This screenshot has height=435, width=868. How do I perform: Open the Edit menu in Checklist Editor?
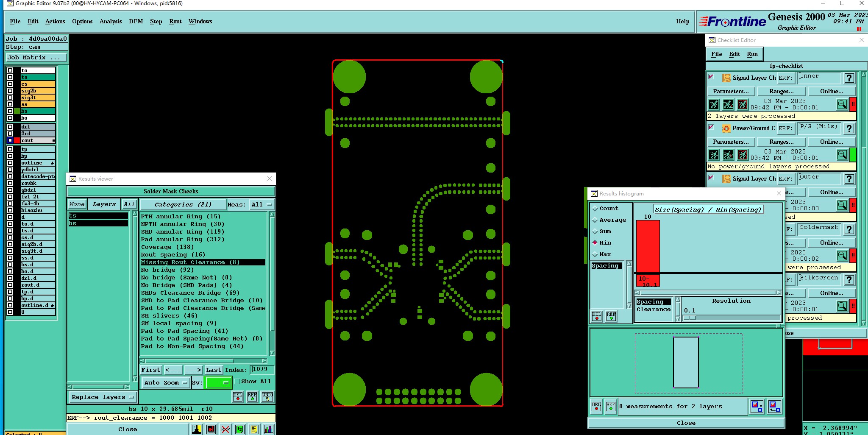pyautogui.click(x=734, y=54)
